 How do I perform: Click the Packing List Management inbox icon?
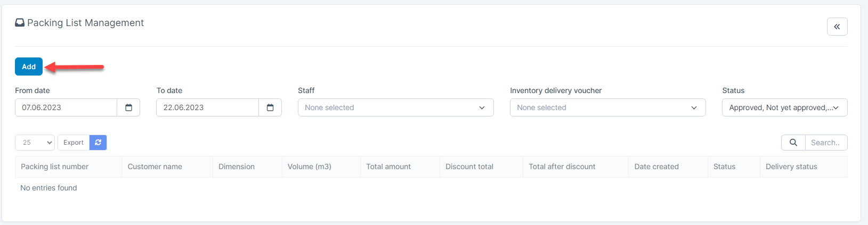(x=20, y=23)
